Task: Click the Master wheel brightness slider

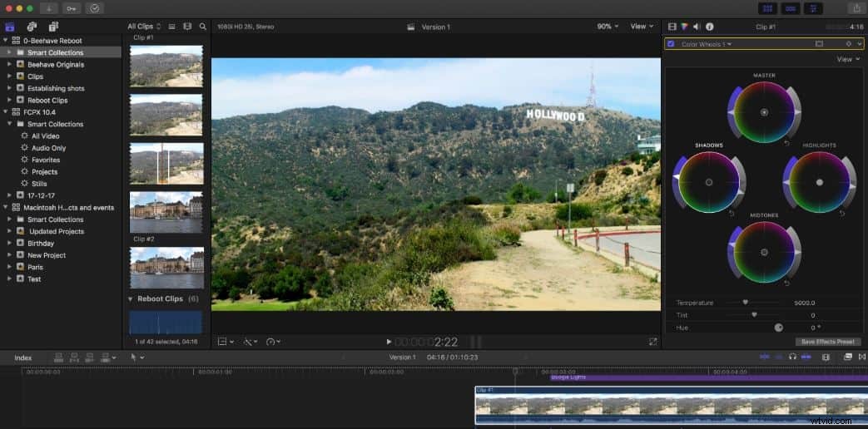Action: pos(795,111)
